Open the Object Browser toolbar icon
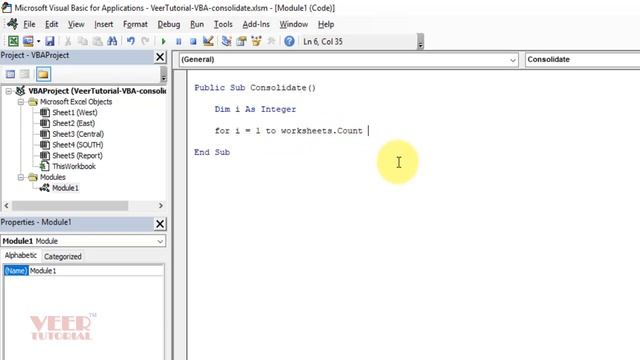Image resolution: width=640 pixels, height=360 pixels. (x=256, y=41)
